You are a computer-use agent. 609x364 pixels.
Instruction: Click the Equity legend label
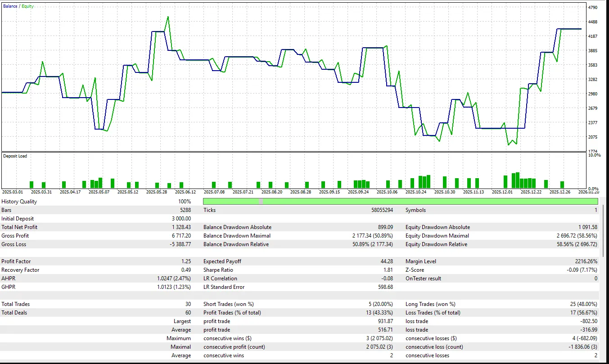pyautogui.click(x=27, y=6)
